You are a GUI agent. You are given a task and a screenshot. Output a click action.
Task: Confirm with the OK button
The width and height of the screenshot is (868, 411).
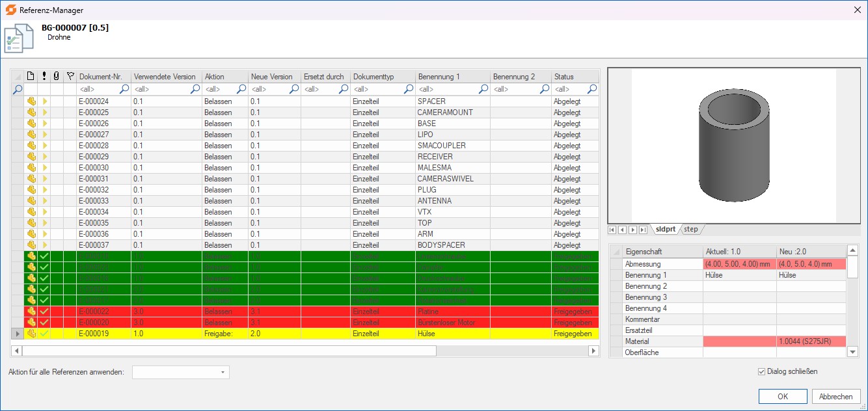(x=783, y=396)
